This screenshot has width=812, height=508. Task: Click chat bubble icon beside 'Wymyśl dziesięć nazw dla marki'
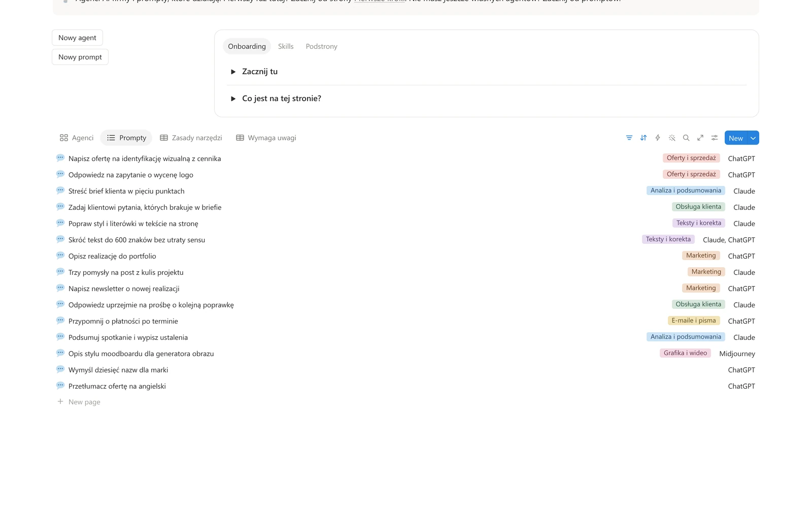(x=60, y=369)
